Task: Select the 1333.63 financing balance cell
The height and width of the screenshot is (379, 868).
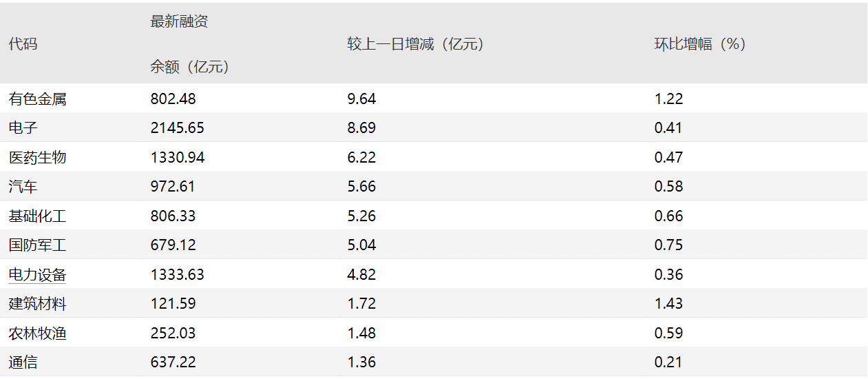Action: point(178,275)
